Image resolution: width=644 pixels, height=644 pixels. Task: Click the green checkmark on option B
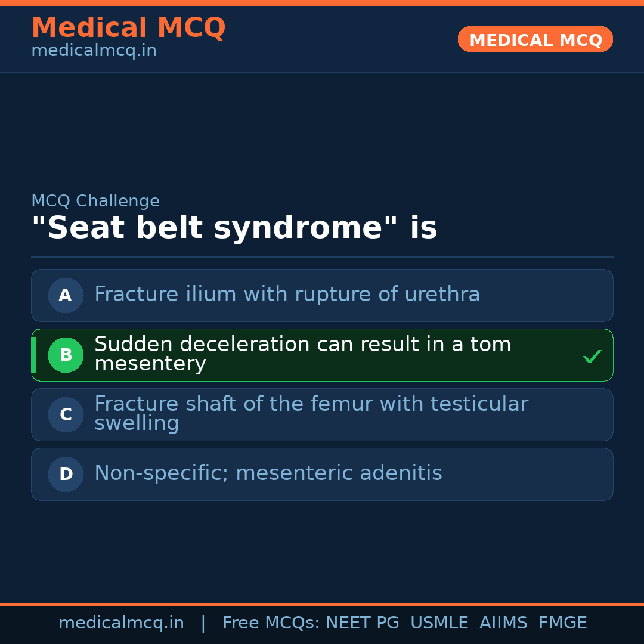click(592, 356)
